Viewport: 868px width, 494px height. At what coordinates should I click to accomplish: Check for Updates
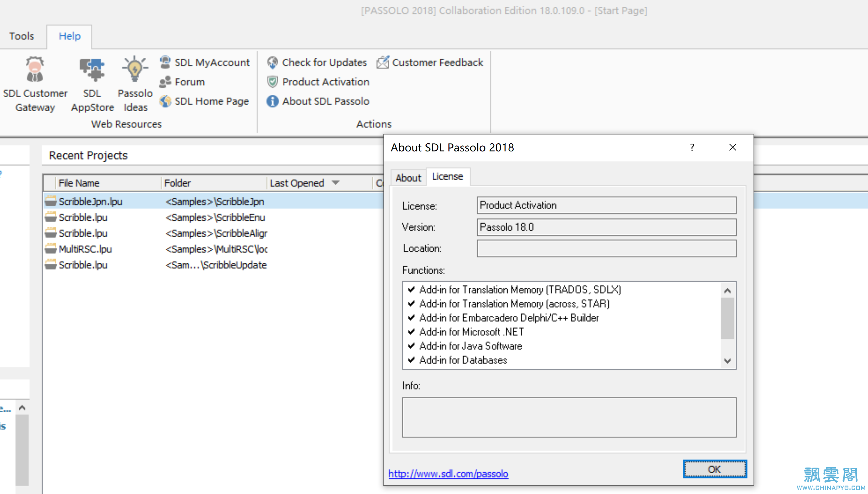tap(317, 62)
